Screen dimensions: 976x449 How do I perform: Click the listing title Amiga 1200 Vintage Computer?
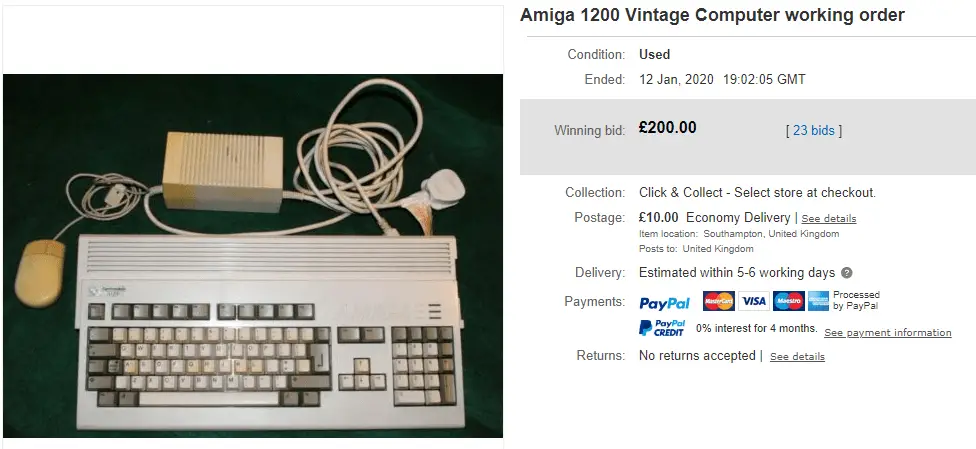click(712, 15)
